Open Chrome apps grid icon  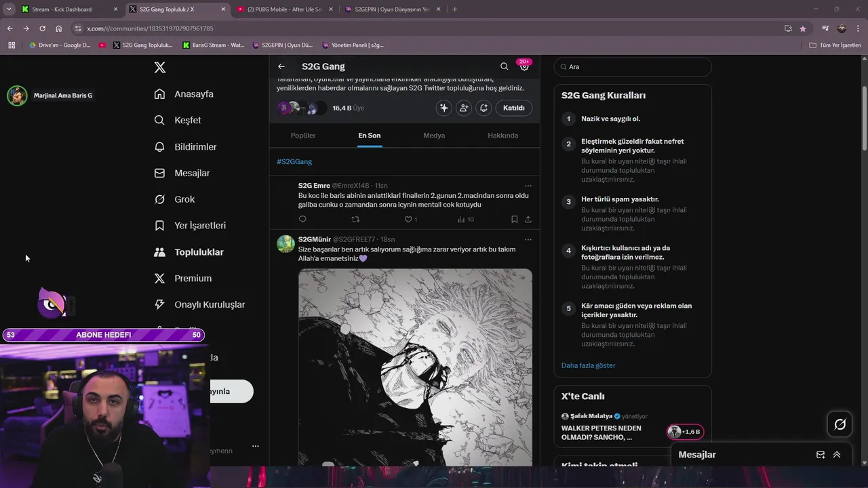tap(12, 45)
